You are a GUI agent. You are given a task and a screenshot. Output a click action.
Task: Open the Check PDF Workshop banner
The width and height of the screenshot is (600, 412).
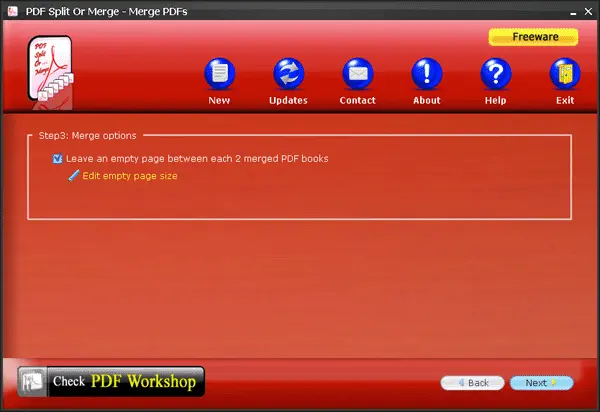point(111,381)
